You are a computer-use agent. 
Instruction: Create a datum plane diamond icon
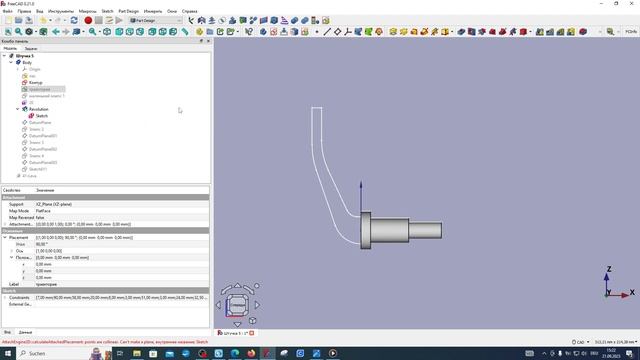coord(338,31)
